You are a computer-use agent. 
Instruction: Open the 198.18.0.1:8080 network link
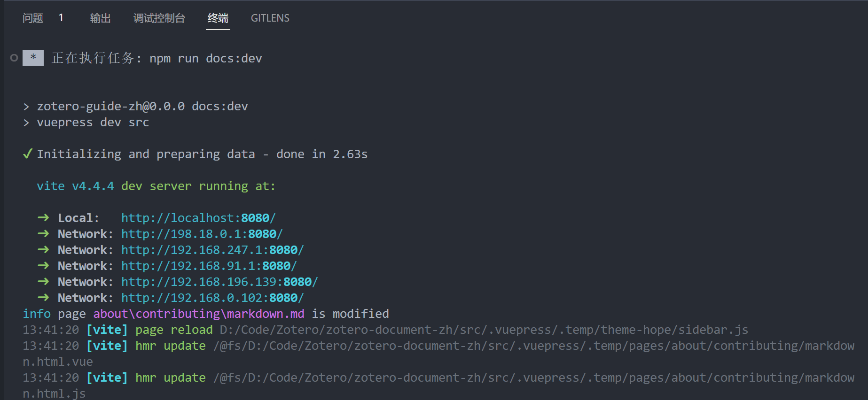[x=202, y=234]
